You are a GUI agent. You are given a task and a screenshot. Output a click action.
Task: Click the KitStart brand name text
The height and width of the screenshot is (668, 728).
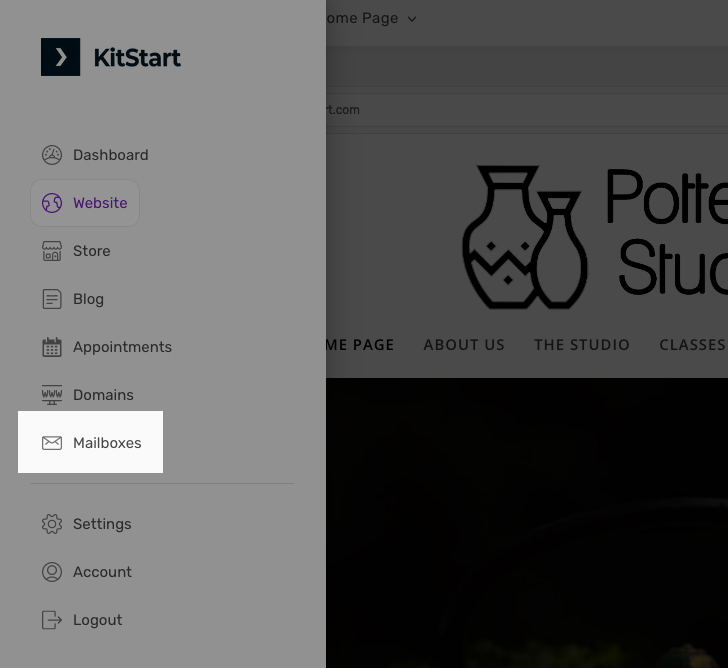tap(137, 58)
